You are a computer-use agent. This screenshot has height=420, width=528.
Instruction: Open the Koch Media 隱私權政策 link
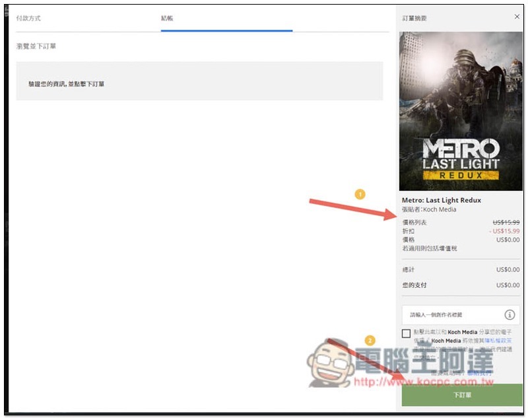coord(498,341)
